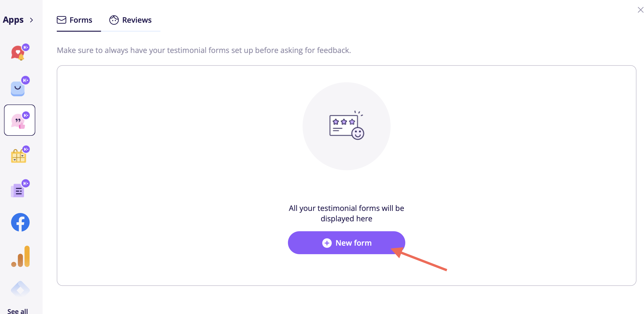644x314 pixels.
Task: Click the premium badge on shopping bag app
Action: pyautogui.click(x=26, y=80)
